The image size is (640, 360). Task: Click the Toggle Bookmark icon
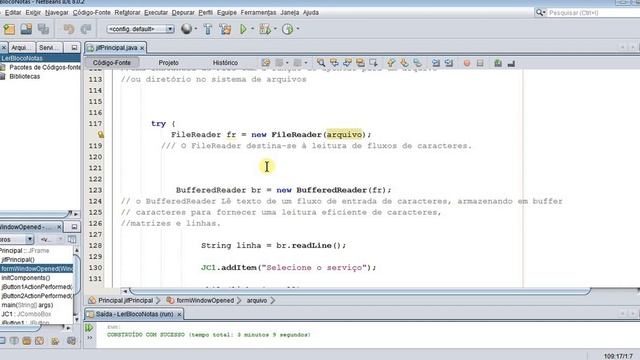coord(417,63)
